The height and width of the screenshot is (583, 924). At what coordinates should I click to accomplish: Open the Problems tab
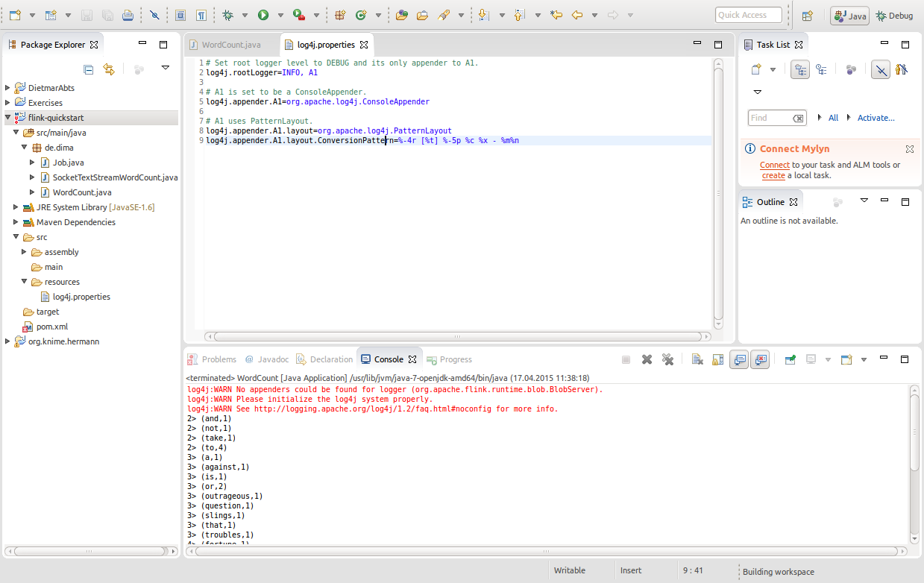pos(219,359)
